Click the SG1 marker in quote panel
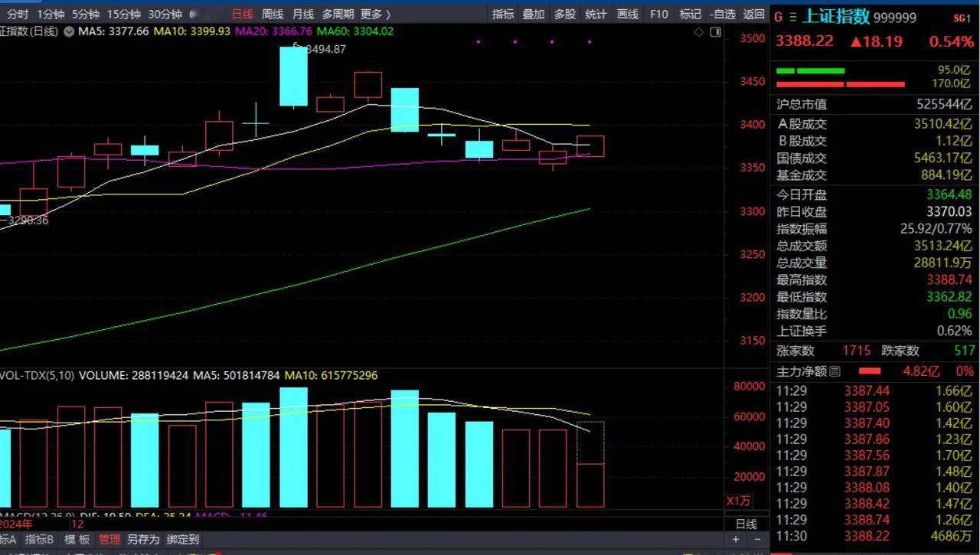Image resolution: width=980 pixels, height=555 pixels. 962,18
